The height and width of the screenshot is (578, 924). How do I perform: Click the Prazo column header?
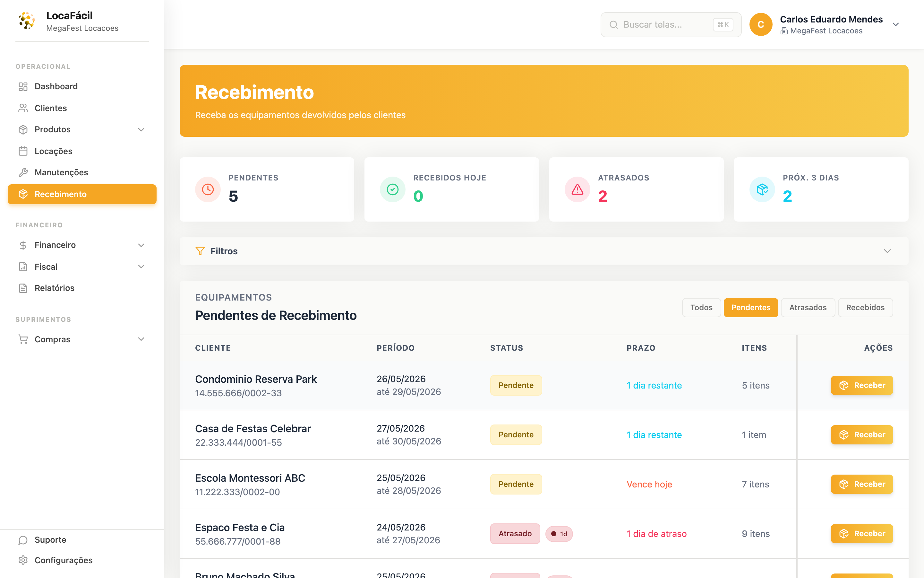(641, 348)
